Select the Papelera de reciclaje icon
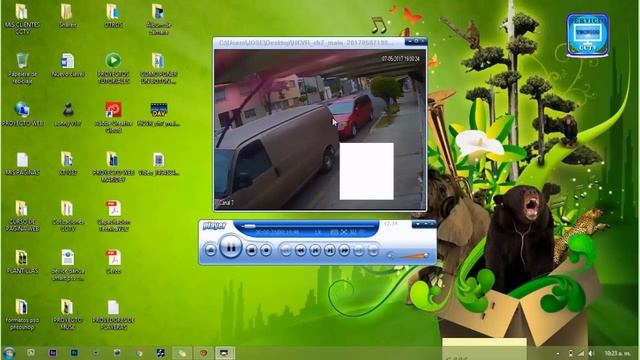640x360 pixels. (x=22, y=68)
